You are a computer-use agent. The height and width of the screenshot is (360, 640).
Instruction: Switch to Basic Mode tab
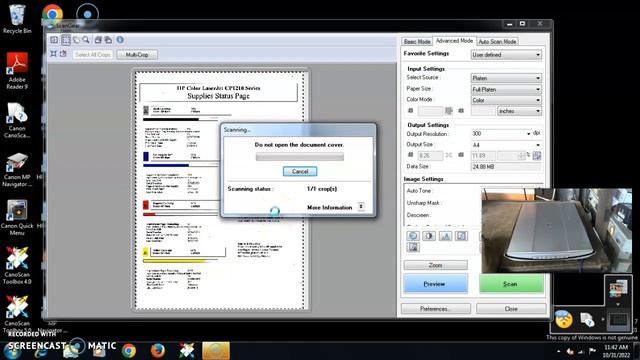[417, 41]
